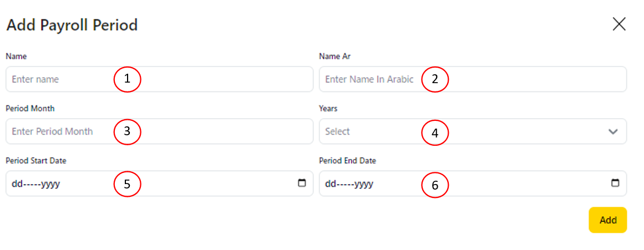Click the Period Month field label
The width and height of the screenshot is (644, 250).
[x=30, y=109]
